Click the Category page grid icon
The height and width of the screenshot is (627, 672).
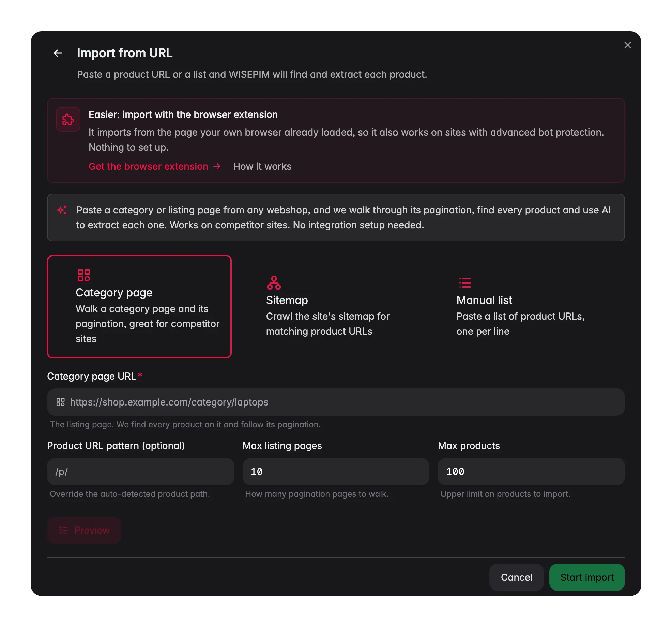pos(83,275)
